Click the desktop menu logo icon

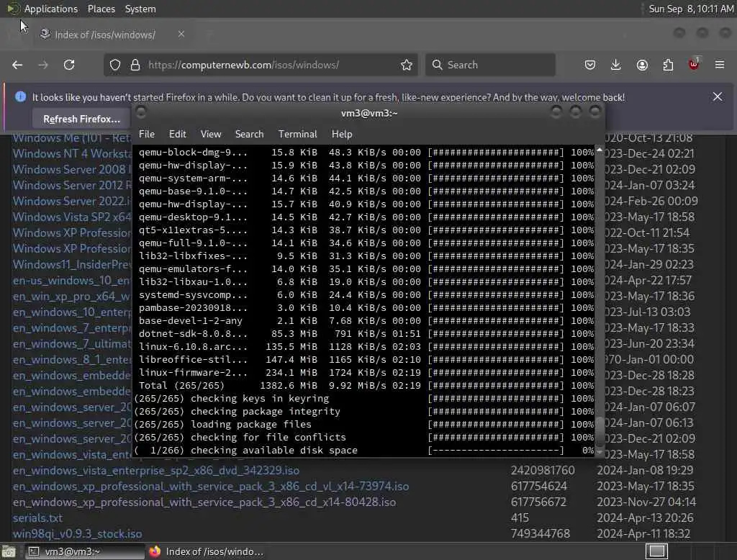[x=13, y=9]
